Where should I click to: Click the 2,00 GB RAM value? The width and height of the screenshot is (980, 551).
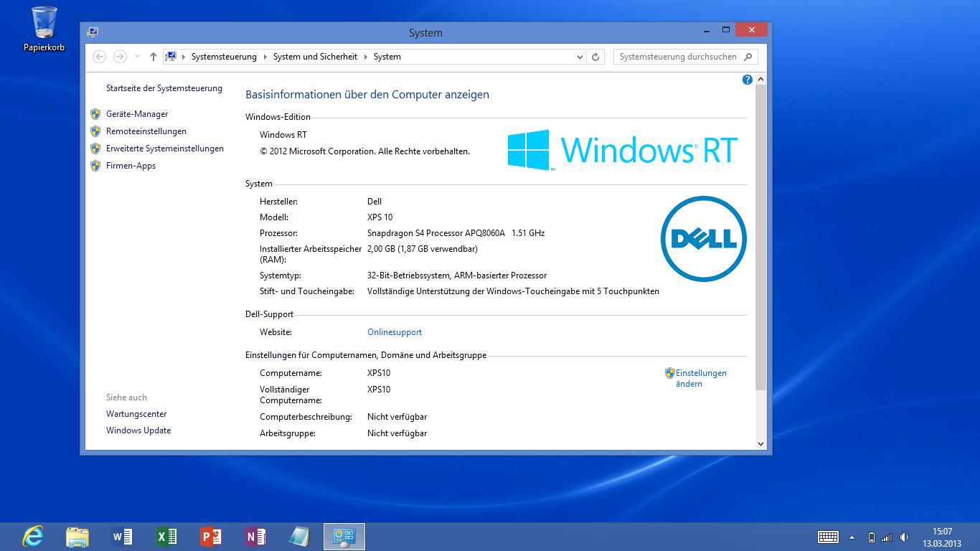pos(423,249)
